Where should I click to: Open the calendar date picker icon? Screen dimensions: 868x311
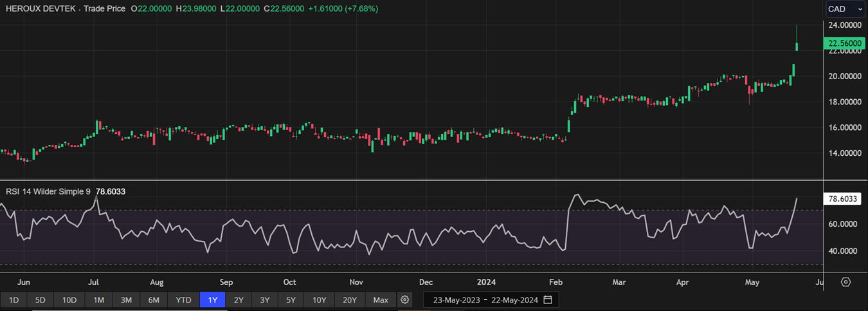548,300
